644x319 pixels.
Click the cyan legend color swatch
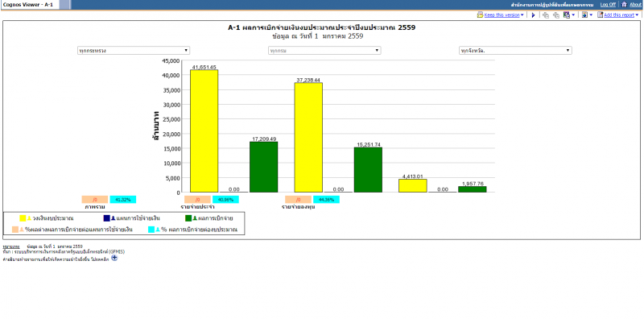(151, 230)
